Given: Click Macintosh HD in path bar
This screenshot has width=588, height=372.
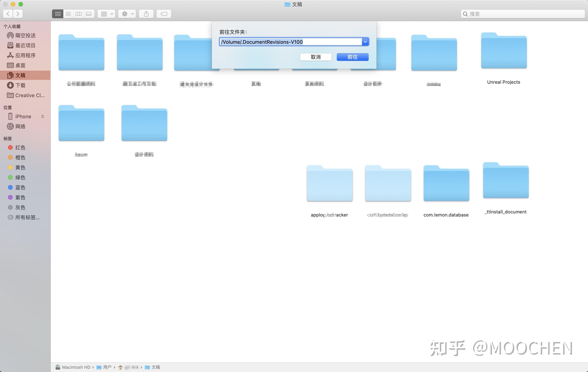Looking at the screenshot, I should pos(76,367).
